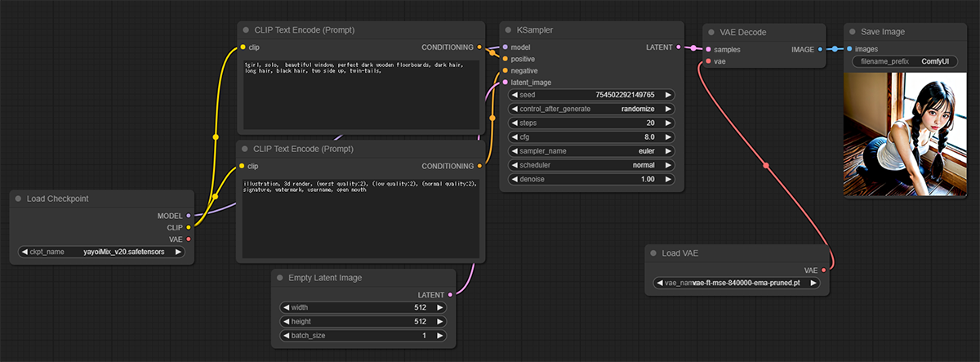This screenshot has width=980, height=362.
Task: Increase the cfg value with right arrow
Action: (668, 136)
